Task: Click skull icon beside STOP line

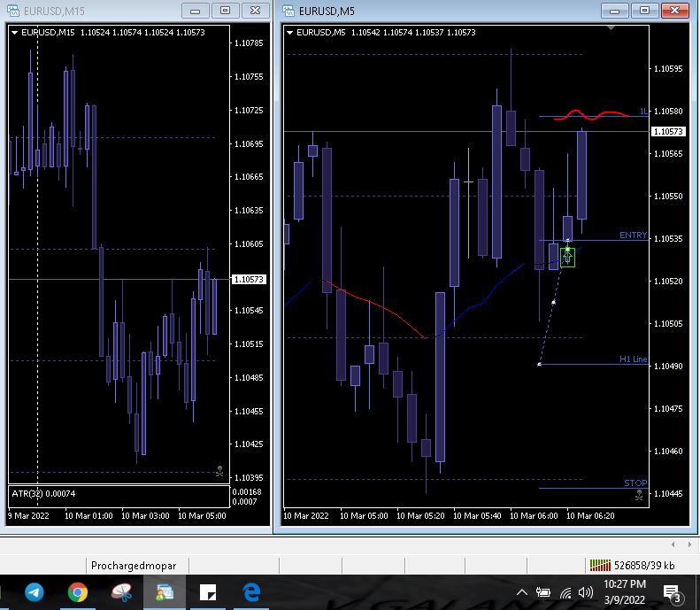Action: 639,495
